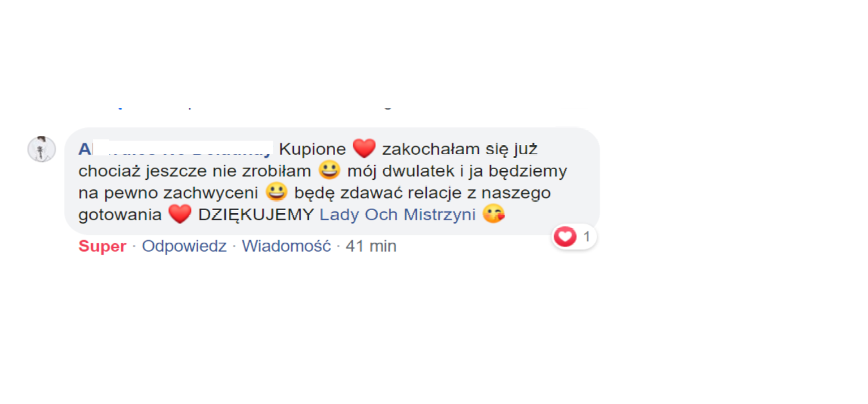Click the word DZIĘKUJEMY in the comment
868x404 pixels.
click(x=255, y=215)
